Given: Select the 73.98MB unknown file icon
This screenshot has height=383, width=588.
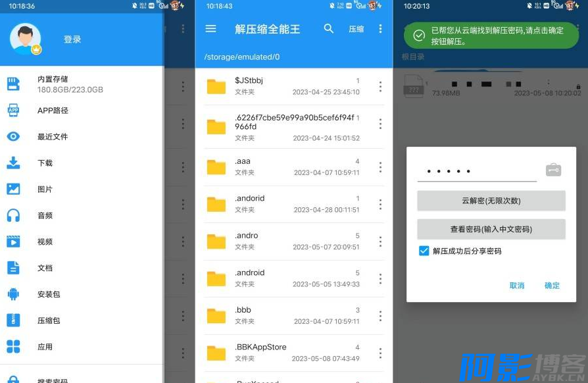Looking at the screenshot, I should 414,87.
